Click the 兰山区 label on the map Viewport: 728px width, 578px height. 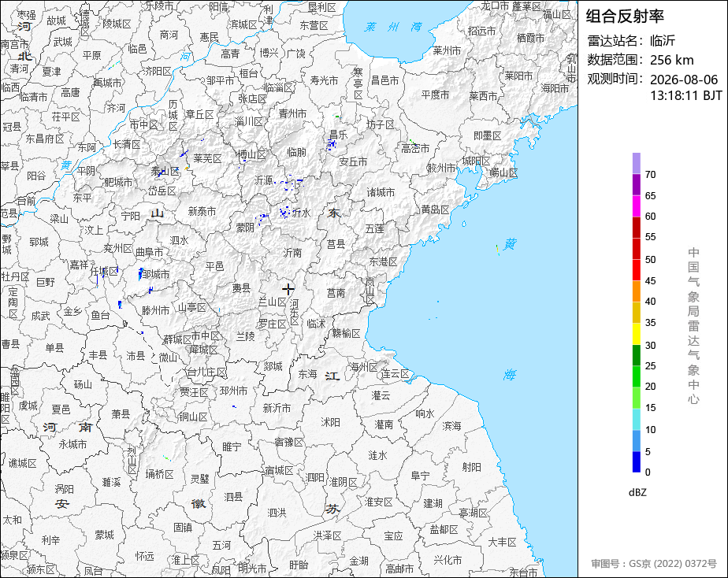(x=273, y=302)
